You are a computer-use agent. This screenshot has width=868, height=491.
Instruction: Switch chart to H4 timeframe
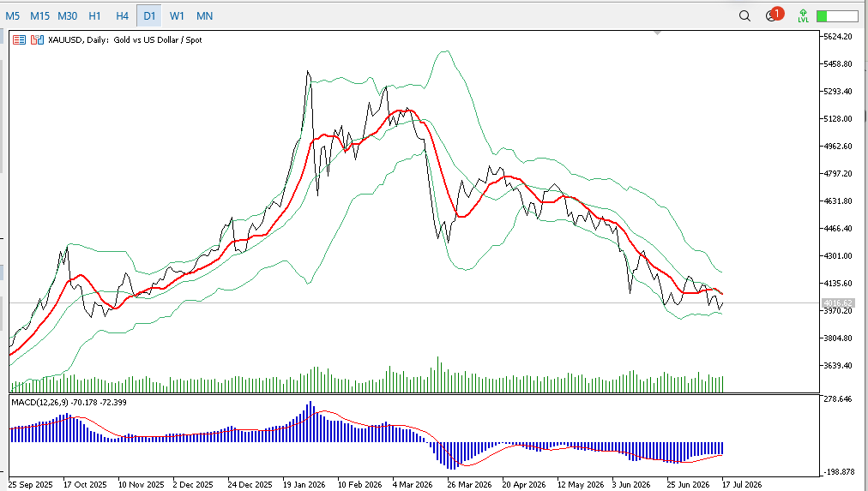[123, 16]
